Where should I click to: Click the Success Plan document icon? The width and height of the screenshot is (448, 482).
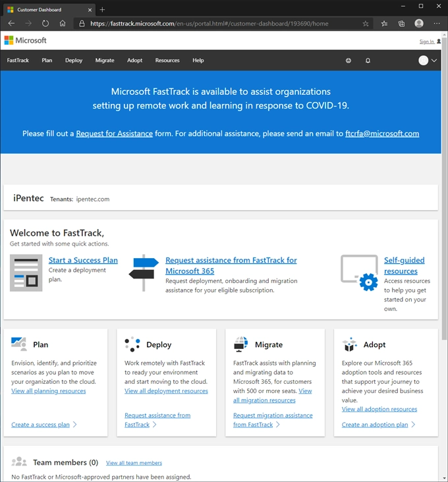[x=26, y=273]
